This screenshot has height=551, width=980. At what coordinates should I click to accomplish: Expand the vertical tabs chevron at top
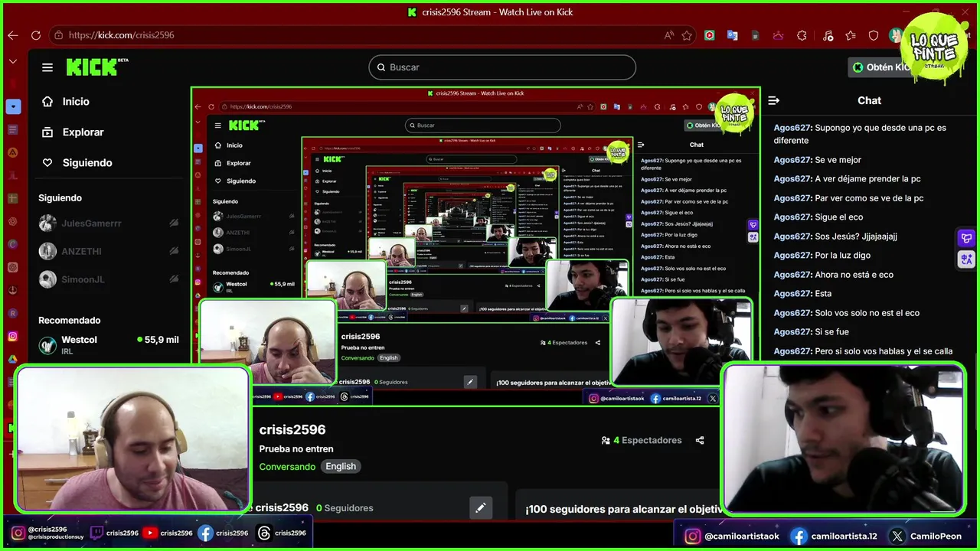pos(12,61)
